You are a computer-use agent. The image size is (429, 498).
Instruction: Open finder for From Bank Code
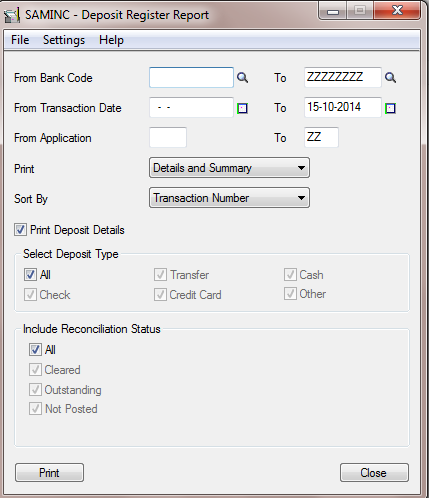(x=242, y=78)
